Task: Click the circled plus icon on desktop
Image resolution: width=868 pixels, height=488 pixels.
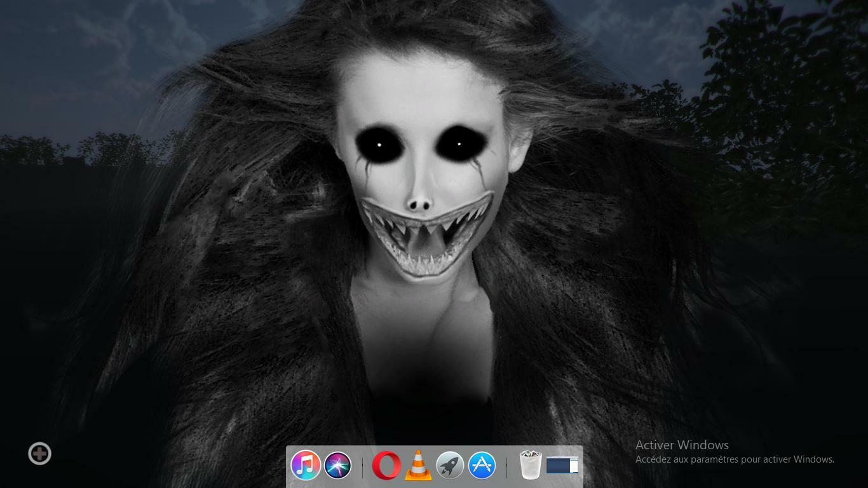Action: pyautogui.click(x=39, y=454)
